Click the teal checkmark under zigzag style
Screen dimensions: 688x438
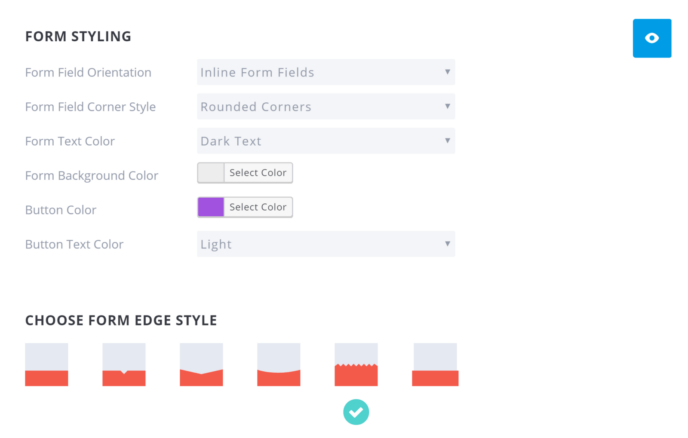coord(356,412)
